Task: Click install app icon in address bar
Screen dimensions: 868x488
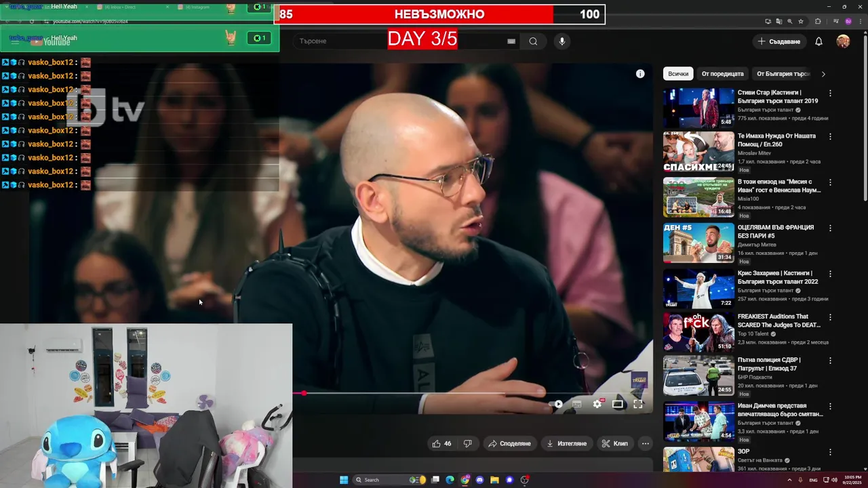Action: point(768,22)
